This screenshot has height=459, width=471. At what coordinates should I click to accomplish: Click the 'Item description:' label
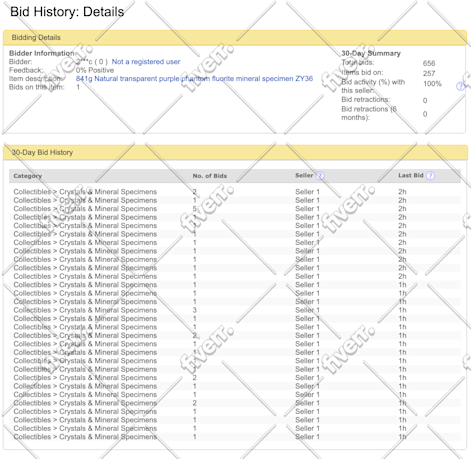[x=35, y=79]
